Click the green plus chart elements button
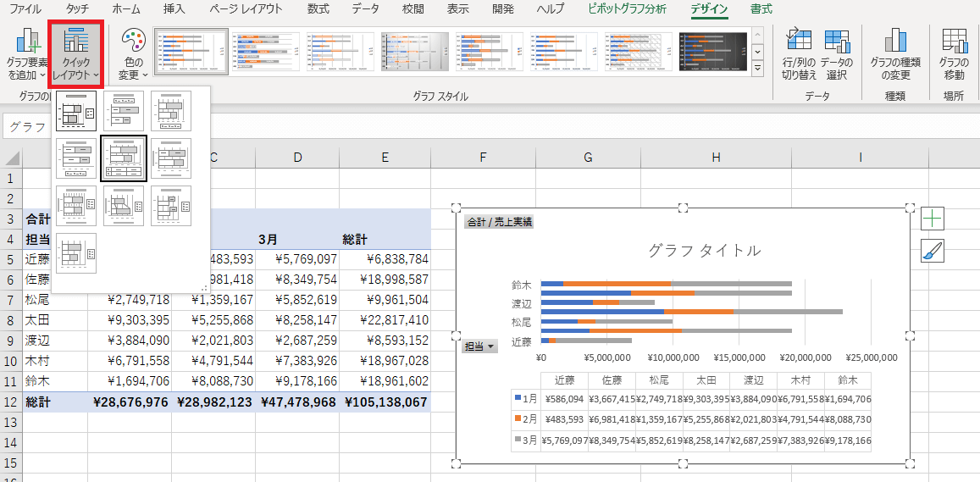980x482 pixels. (932, 219)
